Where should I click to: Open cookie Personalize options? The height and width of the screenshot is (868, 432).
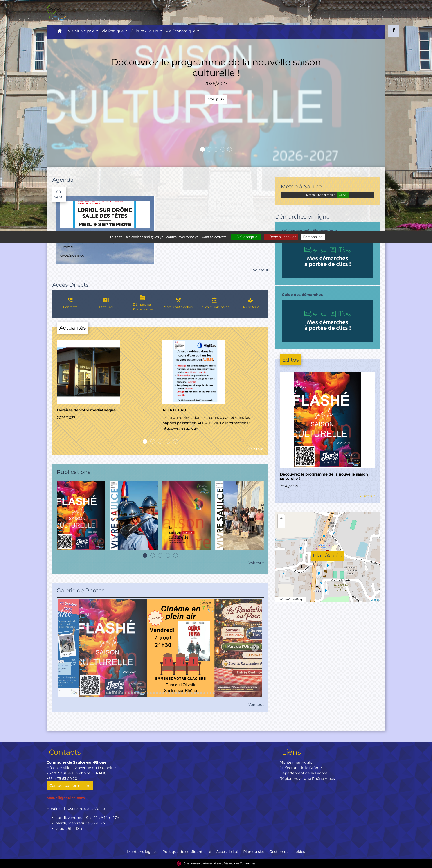pyautogui.click(x=313, y=237)
